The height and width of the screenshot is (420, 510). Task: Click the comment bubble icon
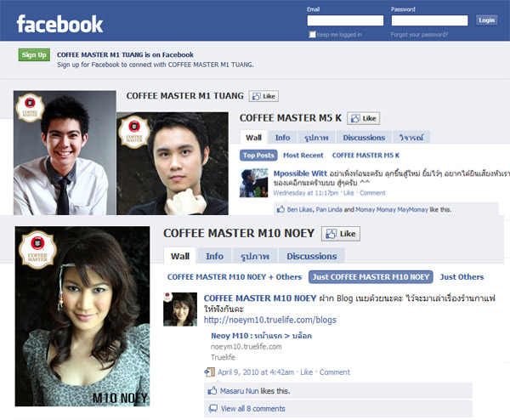tap(212, 408)
